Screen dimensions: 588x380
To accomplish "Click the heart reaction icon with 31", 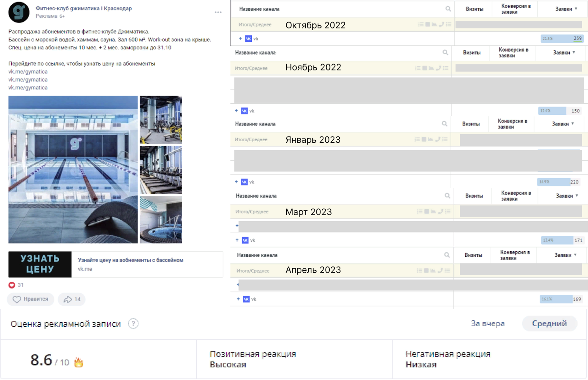I will click(12, 285).
